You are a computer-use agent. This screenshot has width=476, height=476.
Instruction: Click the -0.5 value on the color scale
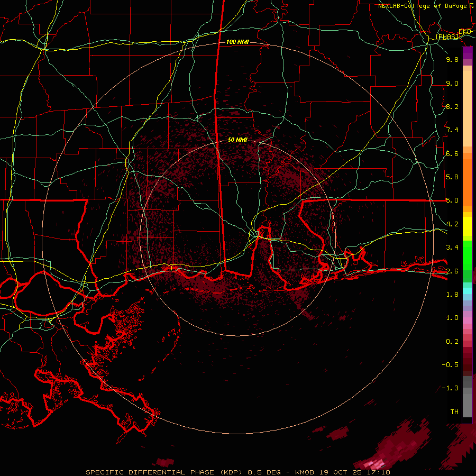[450, 365]
